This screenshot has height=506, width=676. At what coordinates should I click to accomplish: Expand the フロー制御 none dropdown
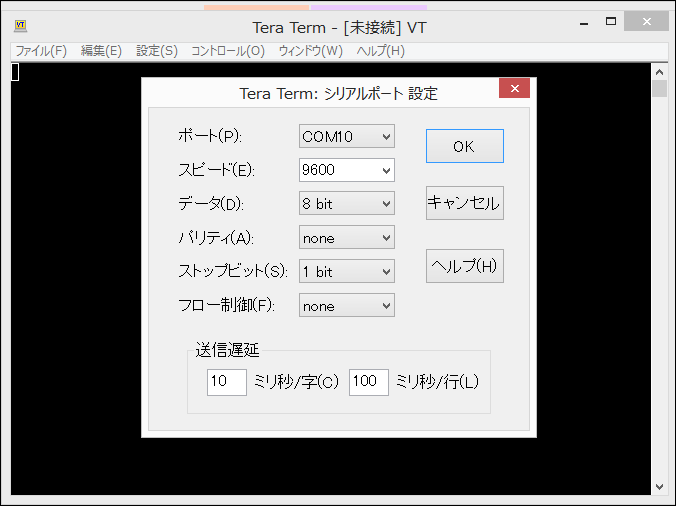pos(347,306)
